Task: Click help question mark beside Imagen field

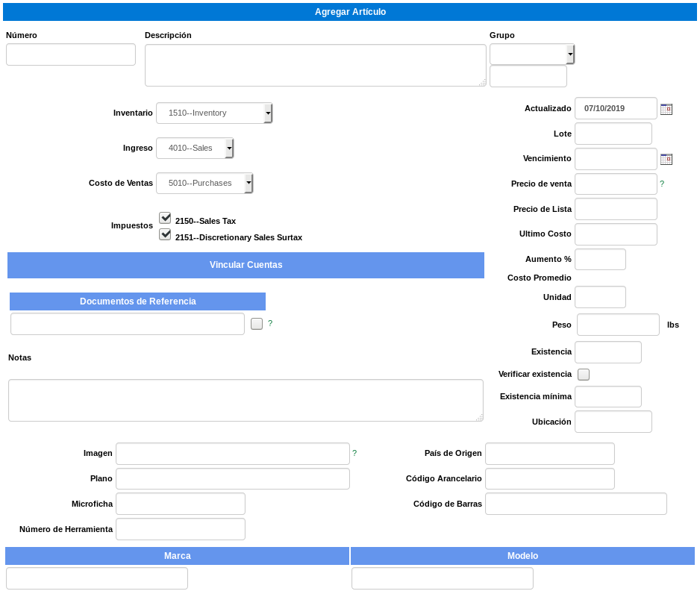Action: tap(354, 453)
